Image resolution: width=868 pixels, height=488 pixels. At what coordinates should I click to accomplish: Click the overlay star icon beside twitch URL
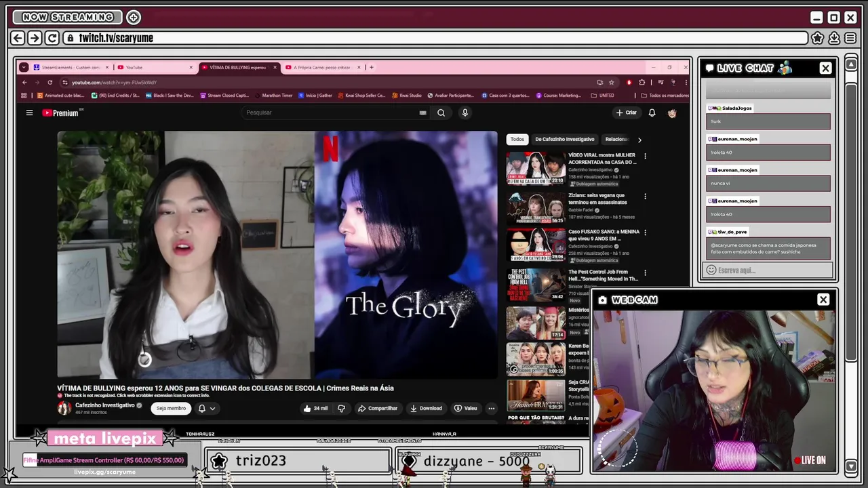pyautogui.click(x=817, y=38)
